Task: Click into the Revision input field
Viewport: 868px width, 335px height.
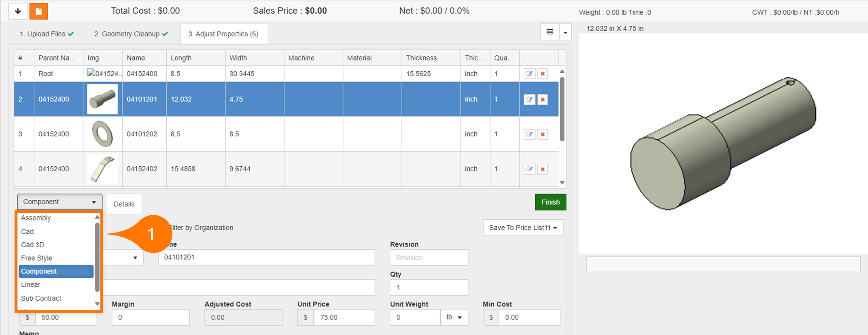Action: tap(429, 258)
